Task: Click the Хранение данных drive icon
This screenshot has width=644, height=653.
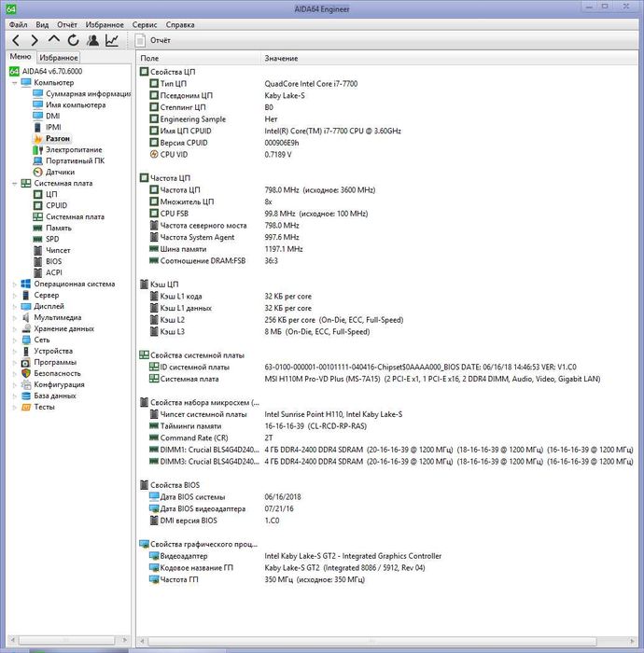Action: click(x=26, y=329)
